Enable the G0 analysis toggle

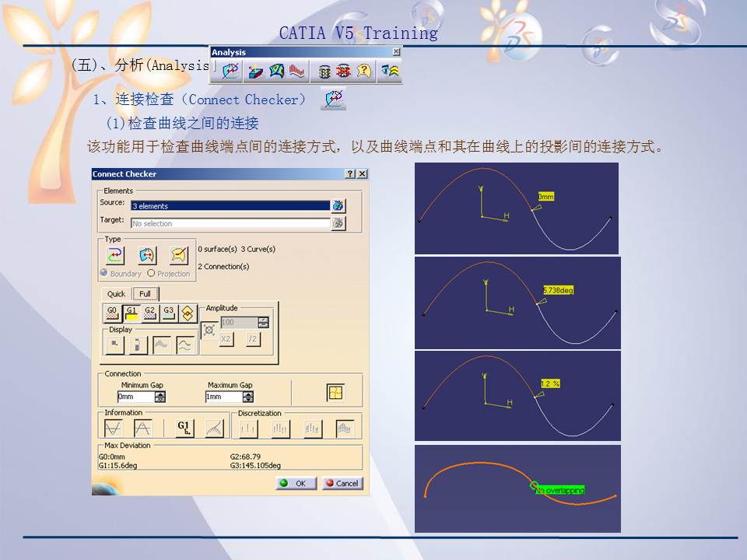pyautogui.click(x=113, y=311)
